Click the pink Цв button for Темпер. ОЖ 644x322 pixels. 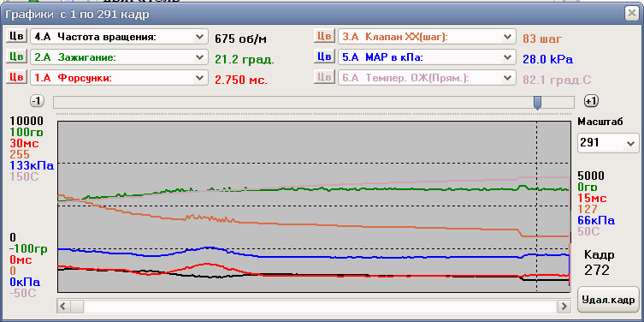pos(324,76)
